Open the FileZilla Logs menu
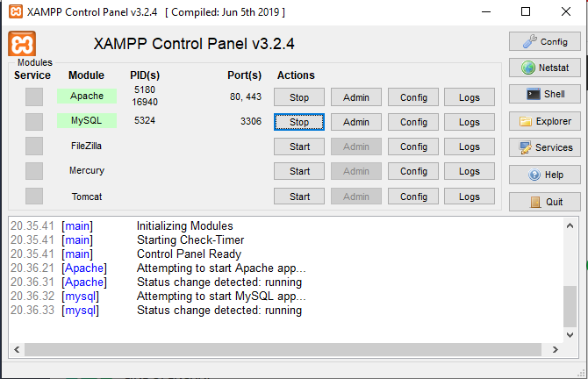Viewport: 588px width, 379px height. (470, 147)
